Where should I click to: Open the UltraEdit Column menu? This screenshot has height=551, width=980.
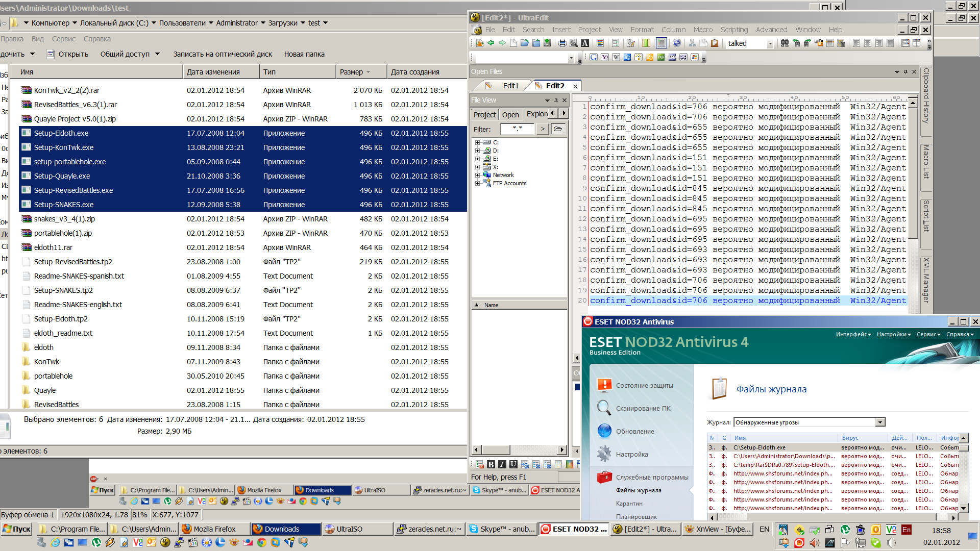pos(674,30)
